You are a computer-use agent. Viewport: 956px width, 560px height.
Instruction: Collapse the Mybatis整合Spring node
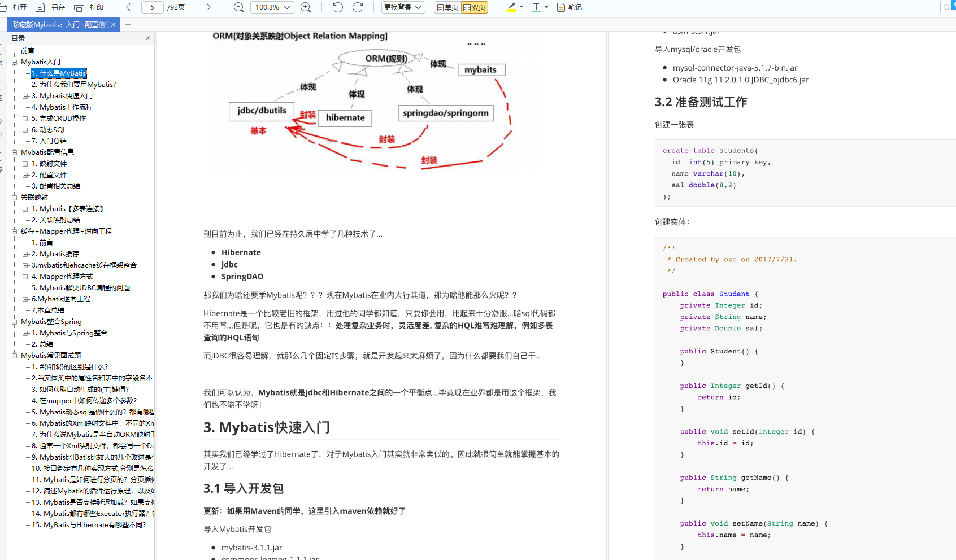pyautogui.click(x=15, y=322)
